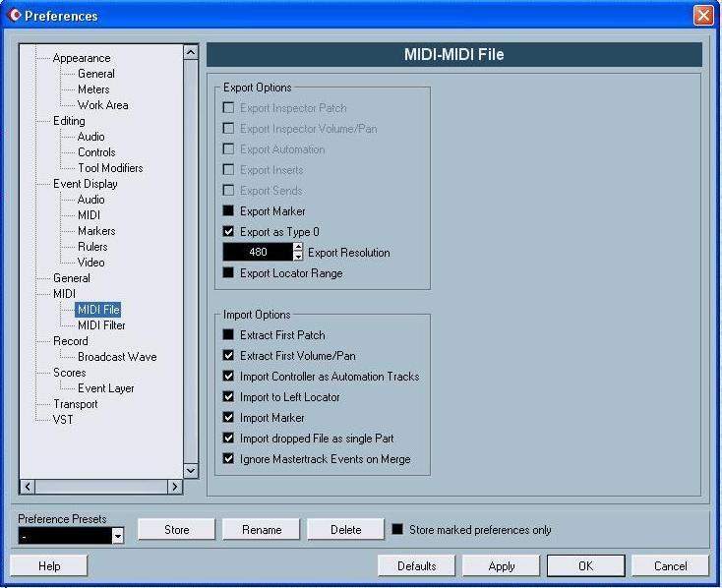This screenshot has width=722, height=588.
Task: Open the VST preferences page
Action: [x=63, y=420]
